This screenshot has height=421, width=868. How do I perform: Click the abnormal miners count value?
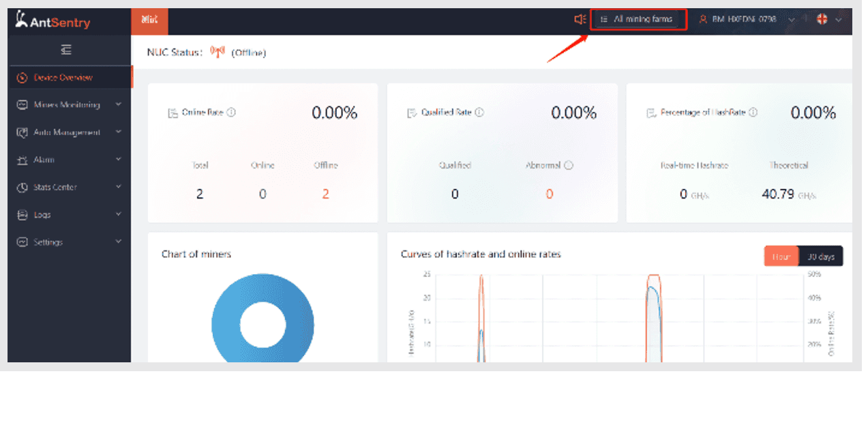point(549,194)
